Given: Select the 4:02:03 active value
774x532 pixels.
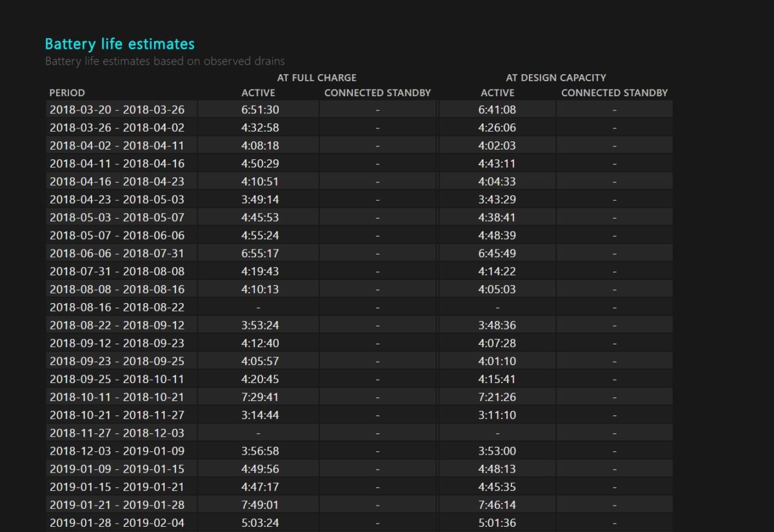Looking at the screenshot, I should [497, 146].
